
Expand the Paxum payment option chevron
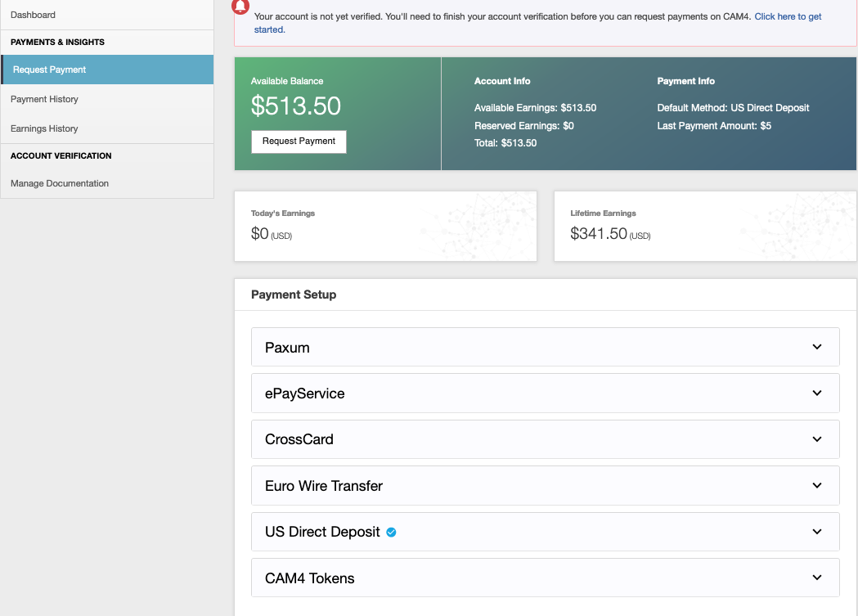tap(816, 347)
